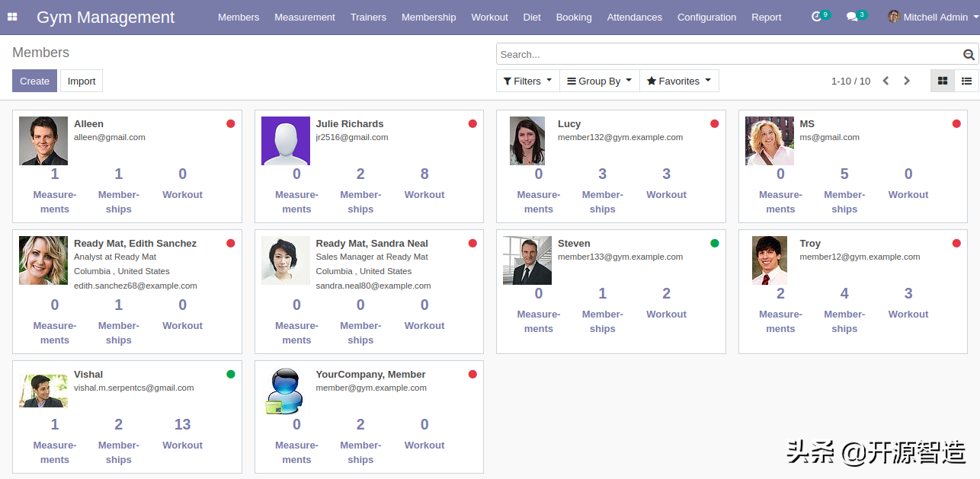The image size is (980, 479).
Task: Click the activities clock icon with badge 9
Action: tap(817, 17)
